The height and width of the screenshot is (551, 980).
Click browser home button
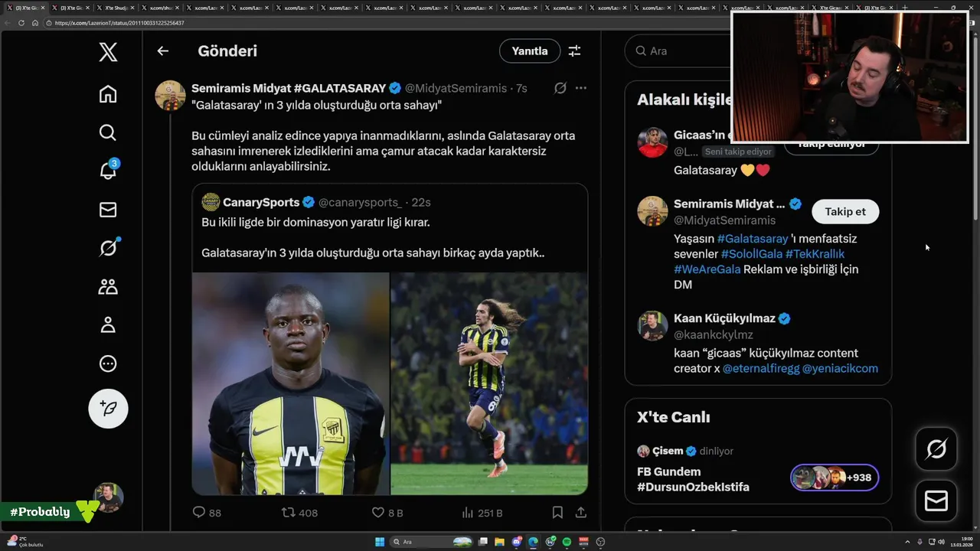pyautogui.click(x=34, y=23)
